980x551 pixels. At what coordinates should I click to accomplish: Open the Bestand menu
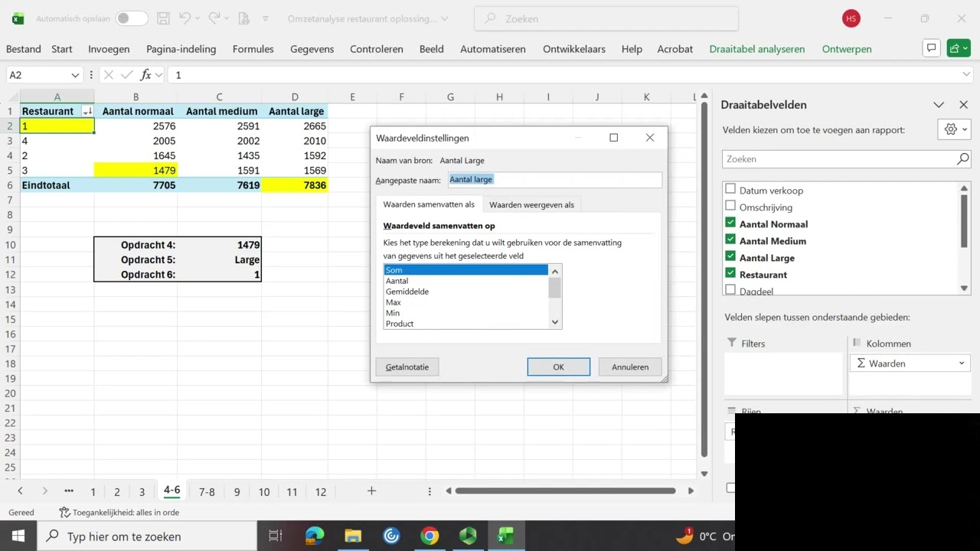(x=24, y=49)
